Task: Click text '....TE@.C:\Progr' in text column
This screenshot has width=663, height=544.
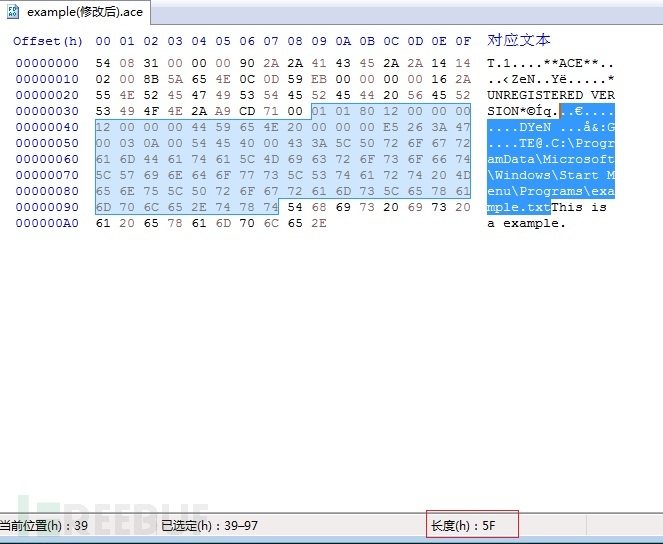Action: (551, 143)
